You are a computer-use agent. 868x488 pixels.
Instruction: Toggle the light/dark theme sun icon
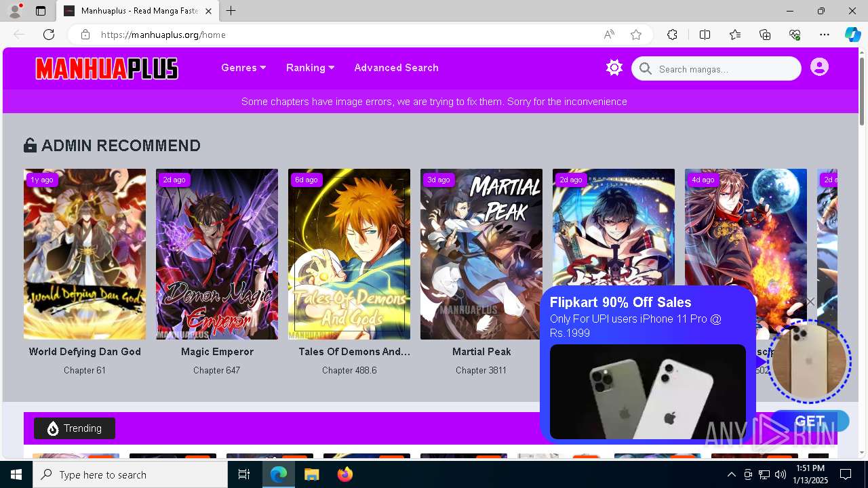pos(614,68)
